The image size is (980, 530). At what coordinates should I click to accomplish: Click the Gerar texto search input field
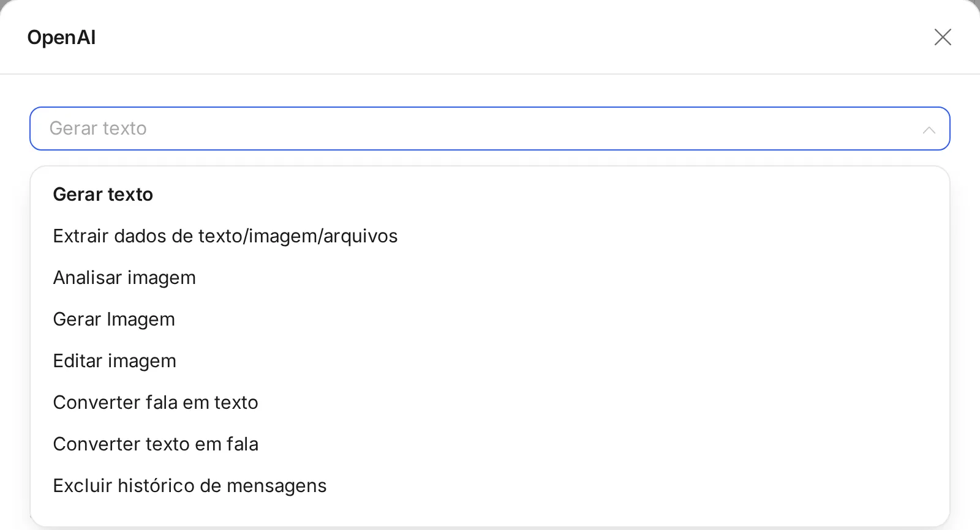489,129
